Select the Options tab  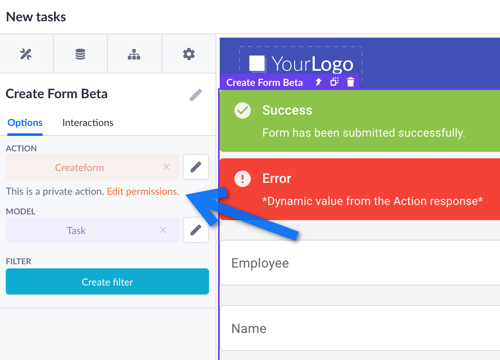pos(25,123)
